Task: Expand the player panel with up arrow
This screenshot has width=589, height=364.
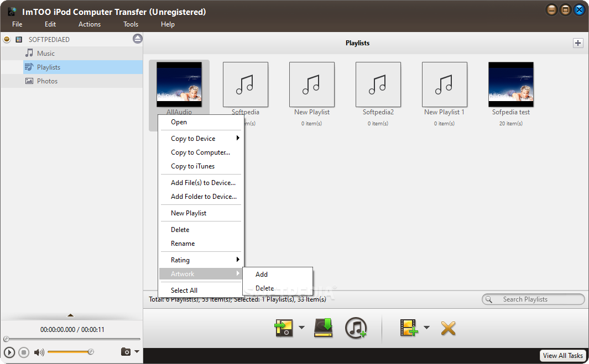Action: click(x=71, y=315)
